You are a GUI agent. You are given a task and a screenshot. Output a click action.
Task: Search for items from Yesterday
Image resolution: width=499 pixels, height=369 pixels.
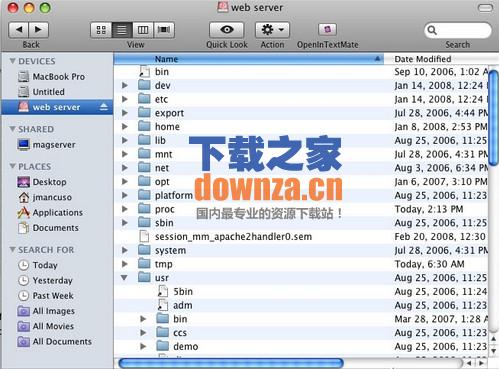coord(57,280)
